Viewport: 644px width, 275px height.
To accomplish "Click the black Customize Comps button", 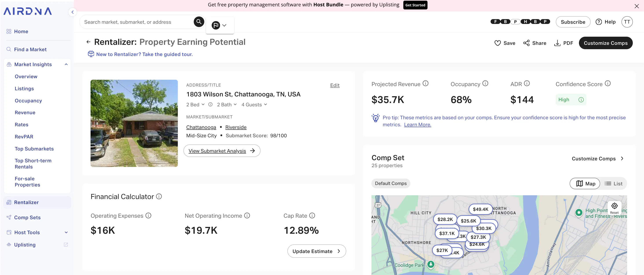I will (x=606, y=43).
